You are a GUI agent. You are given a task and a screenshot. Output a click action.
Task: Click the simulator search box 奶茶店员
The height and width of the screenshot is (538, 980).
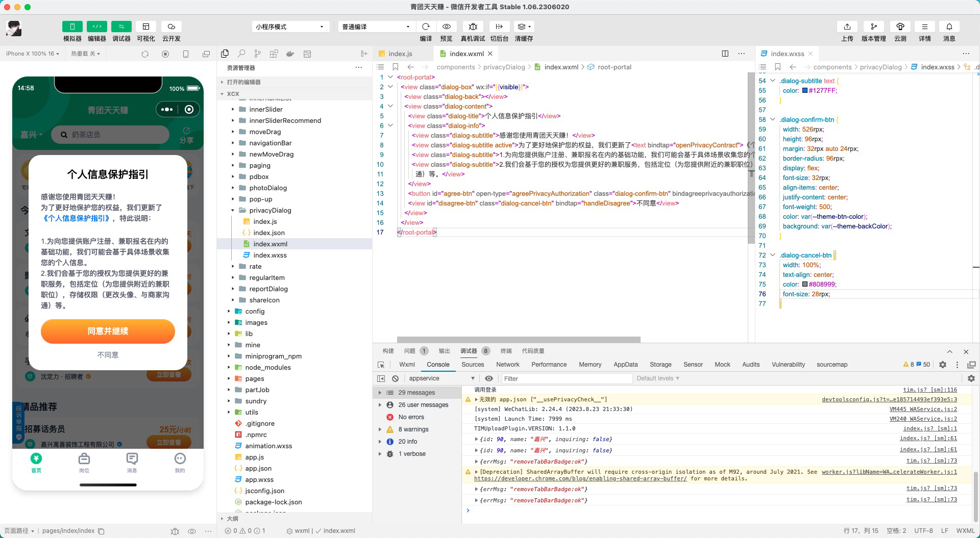pyautogui.click(x=110, y=135)
